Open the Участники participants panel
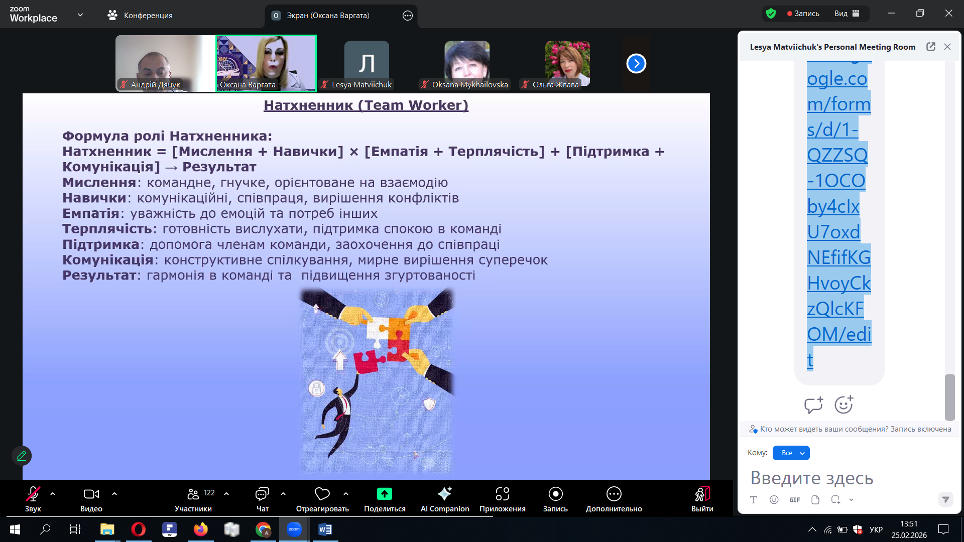Image resolution: width=964 pixels, height=542 pixels. point(193,494)
